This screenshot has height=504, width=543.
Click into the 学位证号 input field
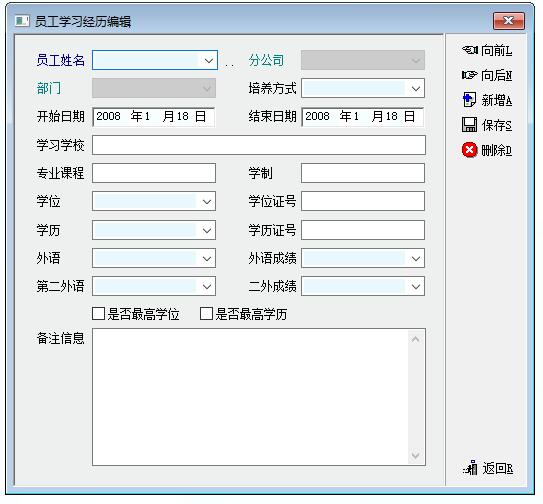click(x=363, y=201)
